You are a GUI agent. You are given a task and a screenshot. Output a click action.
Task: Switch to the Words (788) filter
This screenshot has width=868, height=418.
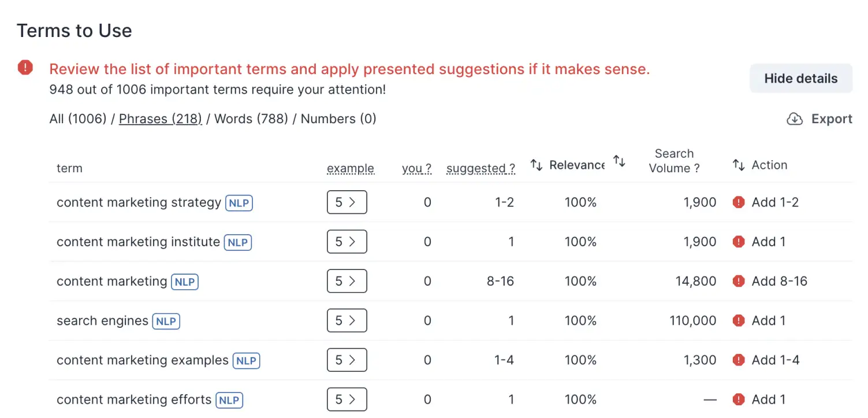pyautogui.click(x=251, y=119)
